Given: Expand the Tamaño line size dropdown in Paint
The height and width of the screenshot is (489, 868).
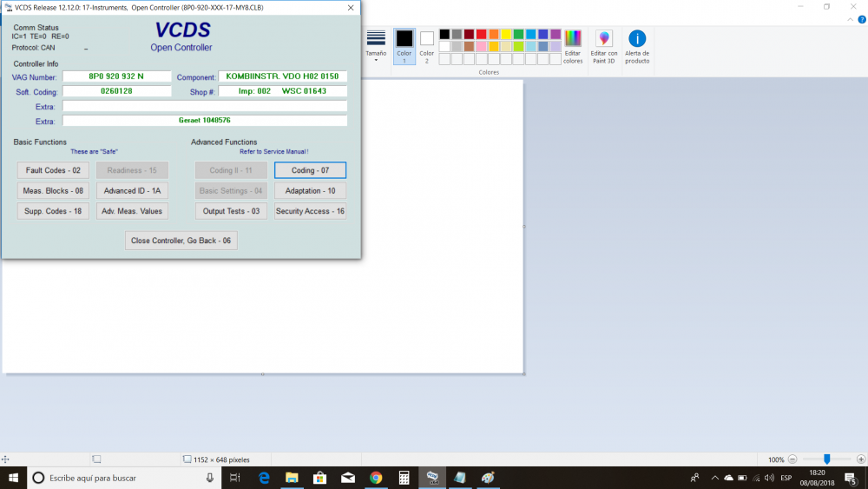Looking at the screenshot, I should point(376,45).
